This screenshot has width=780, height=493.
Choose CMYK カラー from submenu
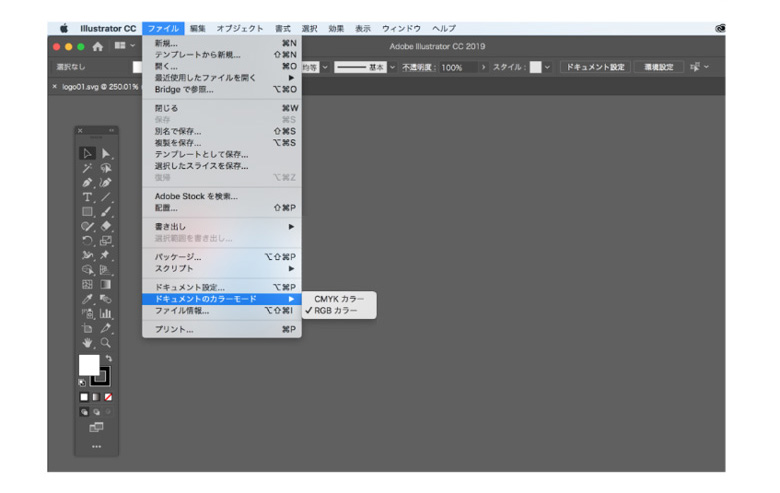tap(339, 299)
